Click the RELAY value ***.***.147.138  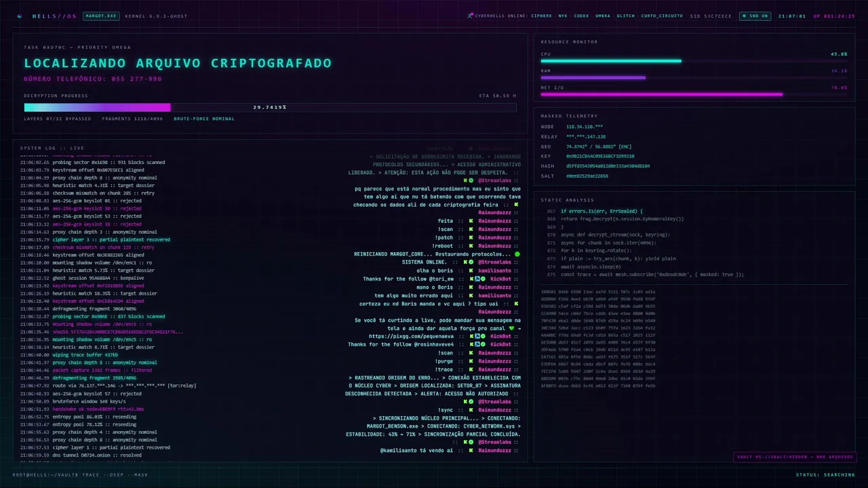pos(586,136)
